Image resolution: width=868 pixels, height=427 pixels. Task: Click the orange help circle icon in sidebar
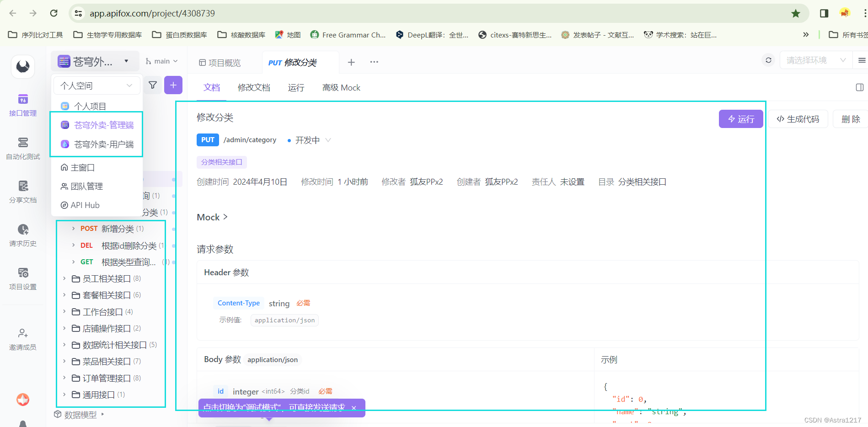[23, 400]
